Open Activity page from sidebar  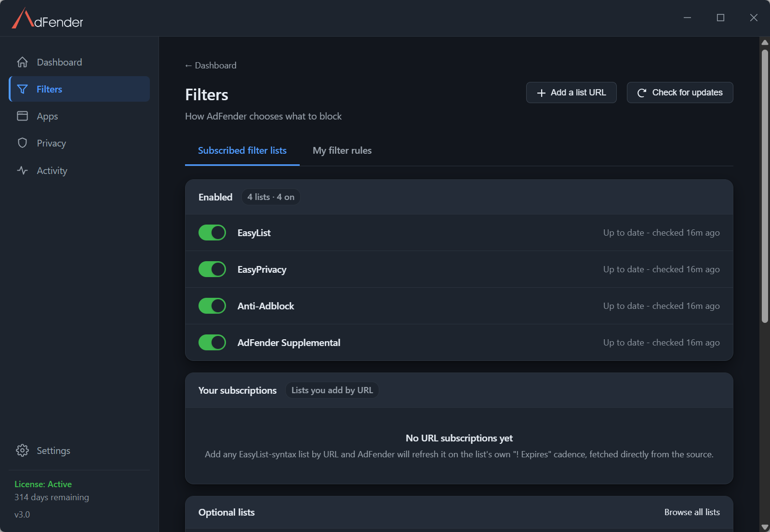point(80,171)
